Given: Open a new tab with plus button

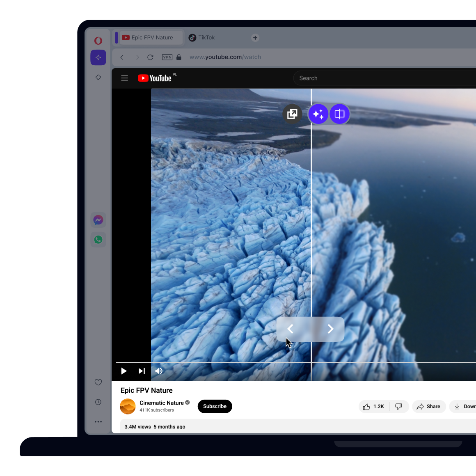Looking at the screenshot, I should point(255,38).
